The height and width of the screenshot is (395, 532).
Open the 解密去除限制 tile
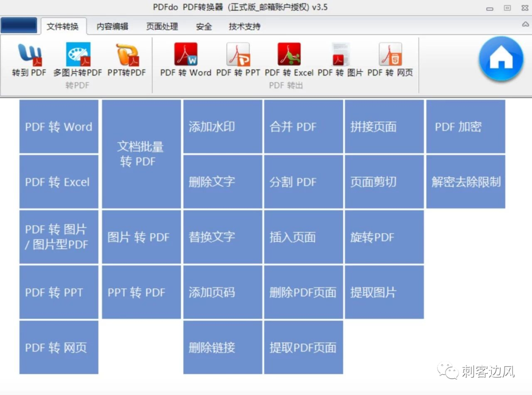(x=465, y=182)
